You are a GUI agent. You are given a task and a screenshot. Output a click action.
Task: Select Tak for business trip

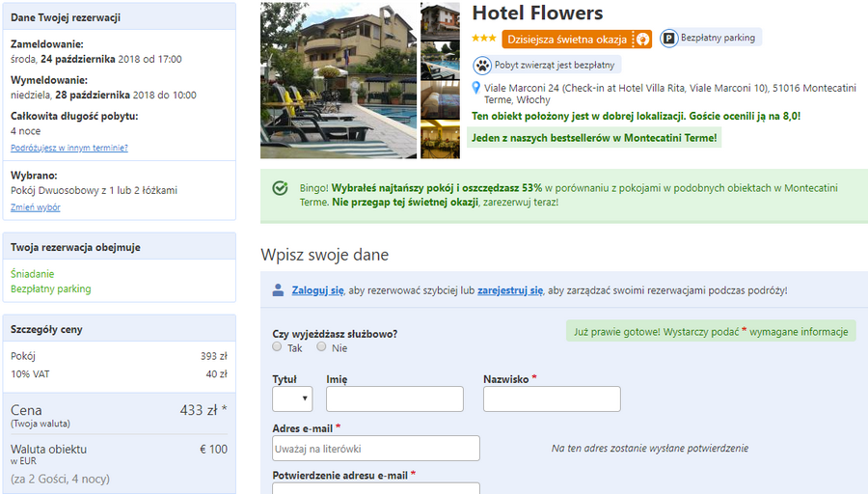point(277,346)
